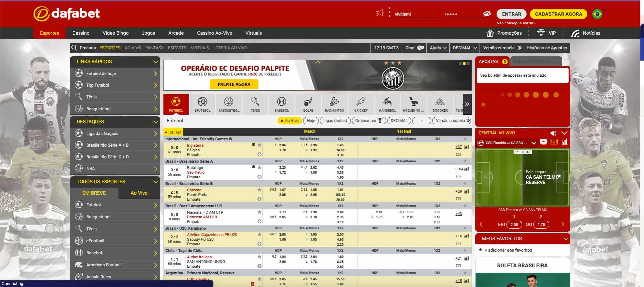Toggle the Ao-Vivo live filter
The width and height of the screenshot is (644, 287).
point(289,121)
